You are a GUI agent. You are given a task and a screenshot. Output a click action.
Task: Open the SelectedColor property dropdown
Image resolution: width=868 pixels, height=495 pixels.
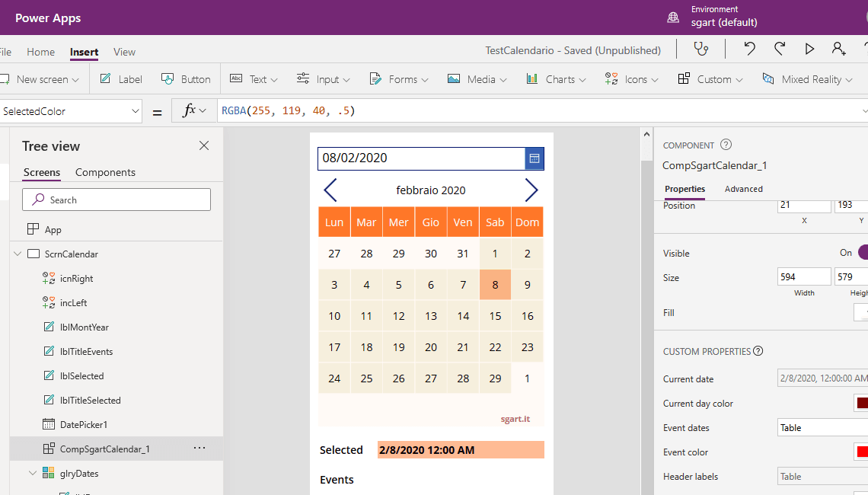(136, 111)
